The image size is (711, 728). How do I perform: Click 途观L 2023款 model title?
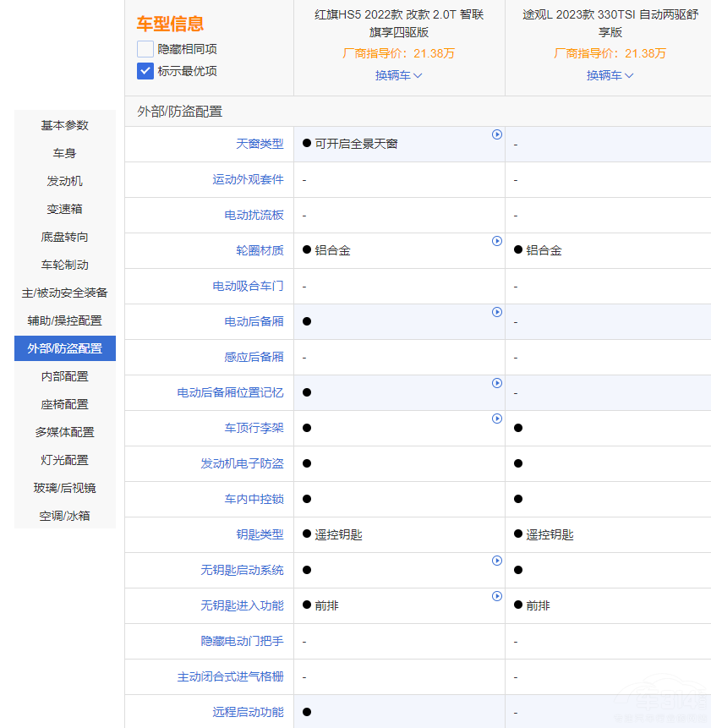(610, 24)
